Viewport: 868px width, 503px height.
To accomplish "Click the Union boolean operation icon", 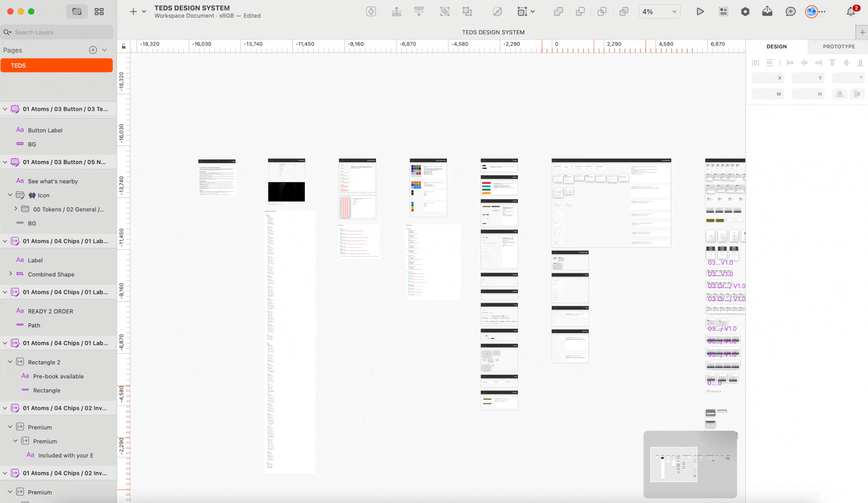I will click(x=558, y=11).
